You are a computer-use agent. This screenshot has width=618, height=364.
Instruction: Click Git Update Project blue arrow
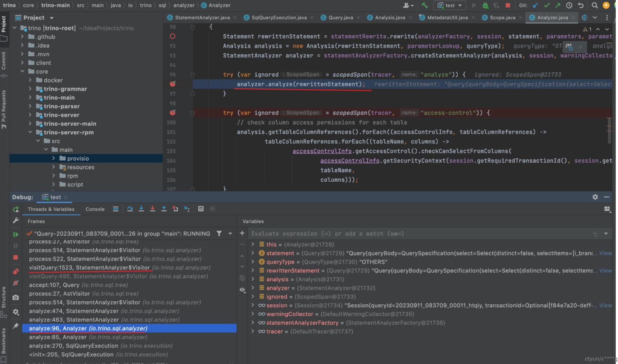(x=535, y=5)
